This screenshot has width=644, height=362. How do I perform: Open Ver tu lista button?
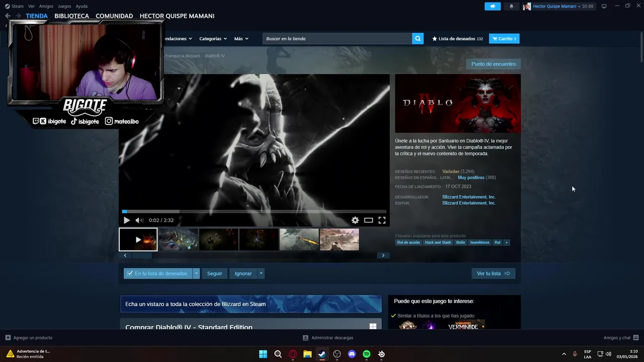tap(494, 274)
